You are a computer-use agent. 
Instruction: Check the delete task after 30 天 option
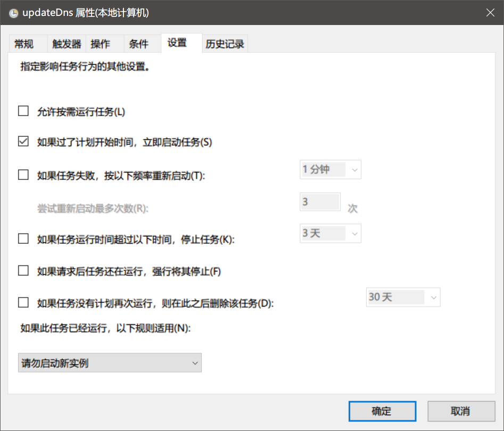point(23,302)
